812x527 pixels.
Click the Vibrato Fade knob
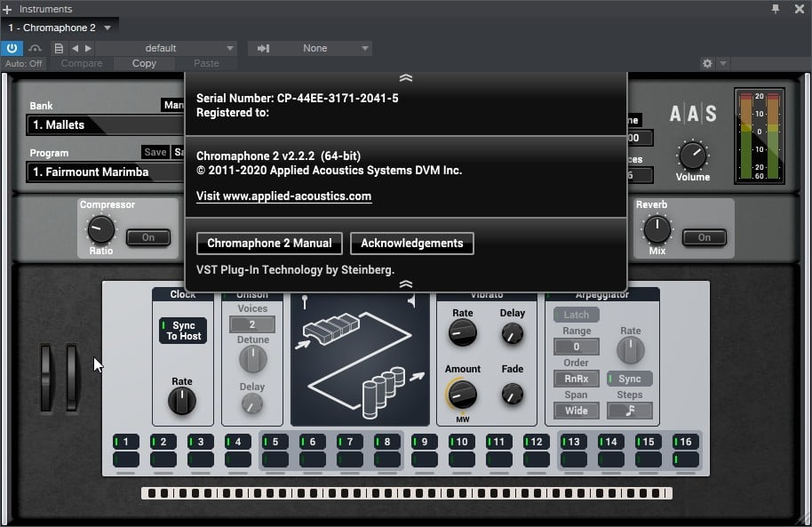(512, 395)
